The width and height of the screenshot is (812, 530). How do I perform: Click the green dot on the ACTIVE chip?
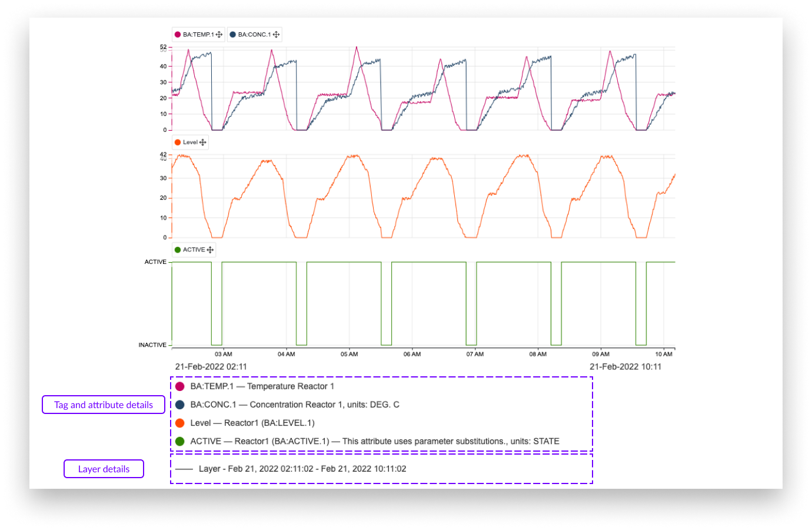[178, 250]
